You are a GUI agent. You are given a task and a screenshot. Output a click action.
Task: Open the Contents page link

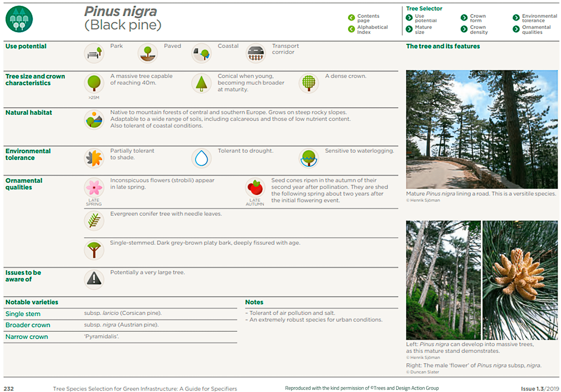[368, 18]
